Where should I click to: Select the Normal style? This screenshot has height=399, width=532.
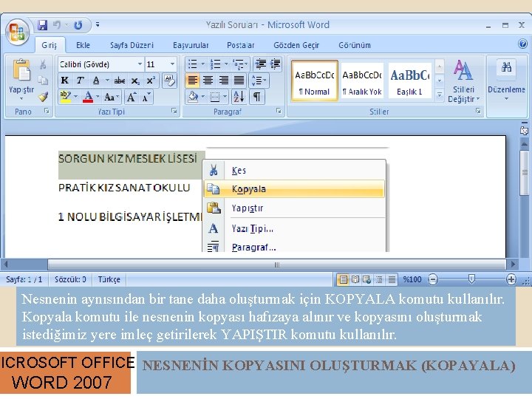pyautogui.click(x=315, y=81)
